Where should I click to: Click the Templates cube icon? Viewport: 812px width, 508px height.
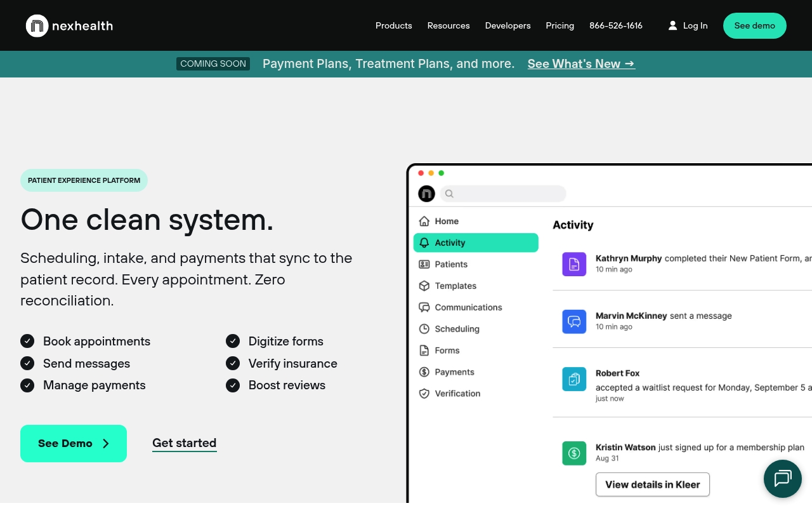pos(424,286)
